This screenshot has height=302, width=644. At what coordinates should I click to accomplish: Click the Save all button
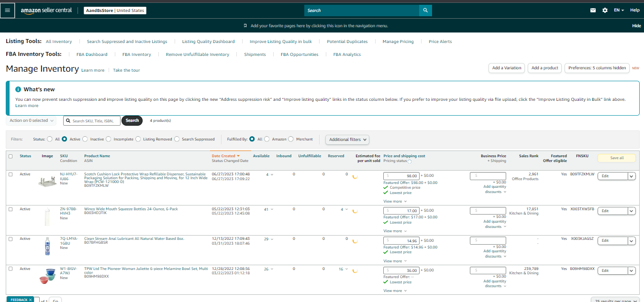(x=617, y=158)
